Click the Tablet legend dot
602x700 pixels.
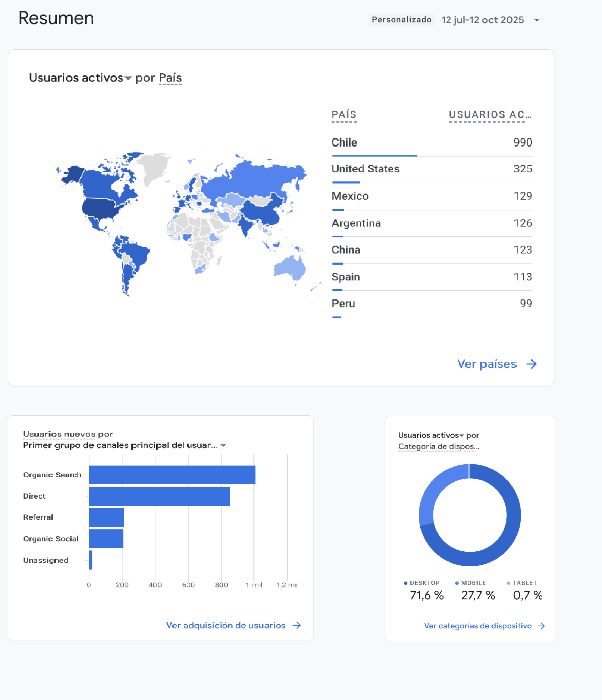(x=508, y=583)
